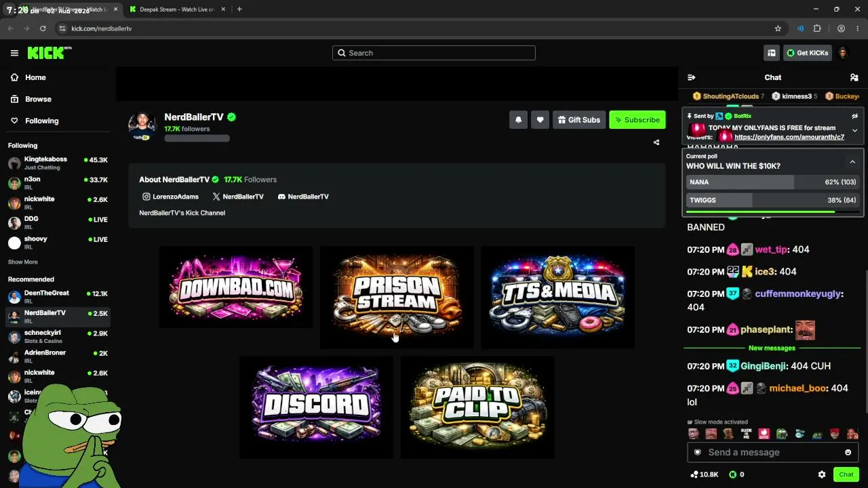Open the browser extensions puzzle icon
Viewport: 868px width, 488px height.
pyautogui.click(x=817, y=28)
